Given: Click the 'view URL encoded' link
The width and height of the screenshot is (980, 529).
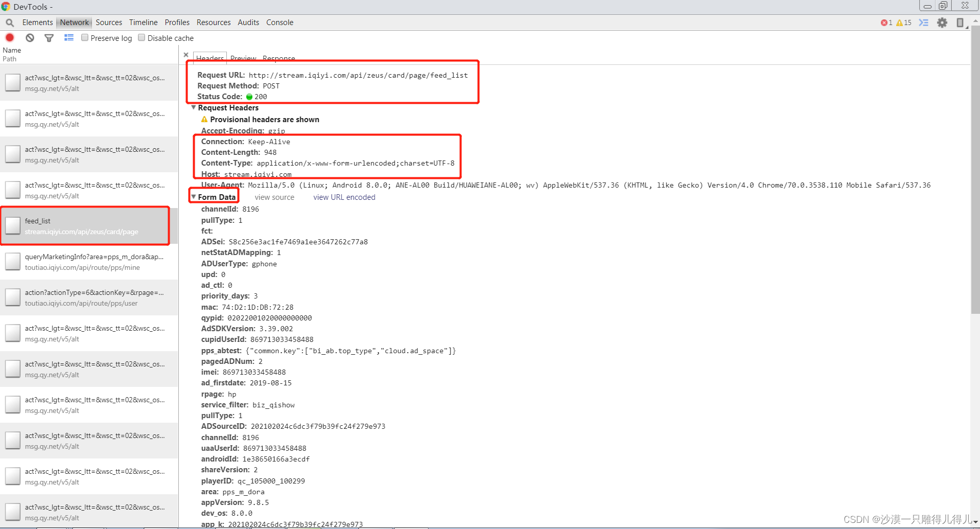Looking at the screenshot, I should [x=344, y=197].
